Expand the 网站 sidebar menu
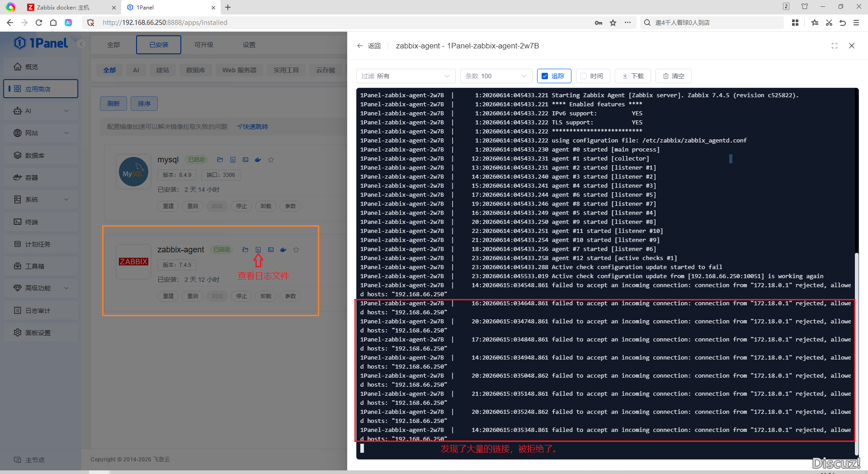 pos(41,133)
